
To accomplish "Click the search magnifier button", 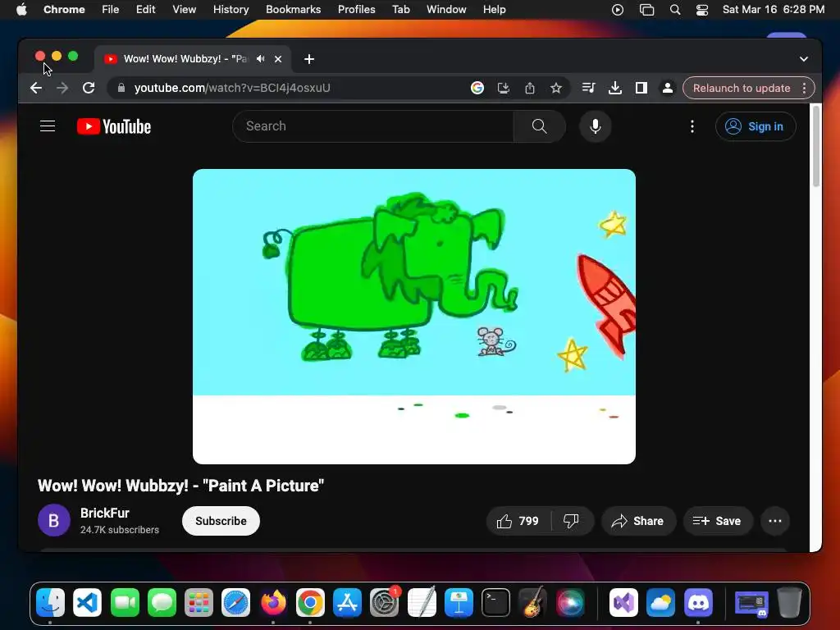I will pyautogui.click(x=540, y=126).
